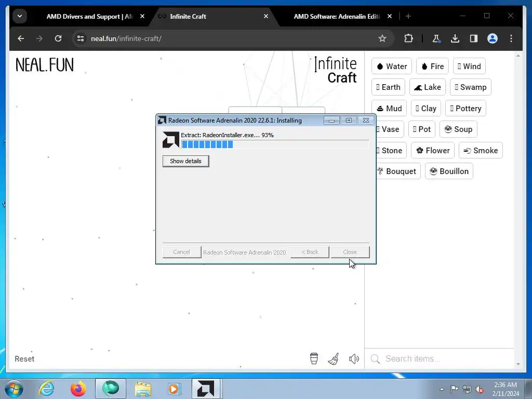Select the Flower element
Image resolution: width=532 pixels, height=399 pixels.
click(433, 150)
